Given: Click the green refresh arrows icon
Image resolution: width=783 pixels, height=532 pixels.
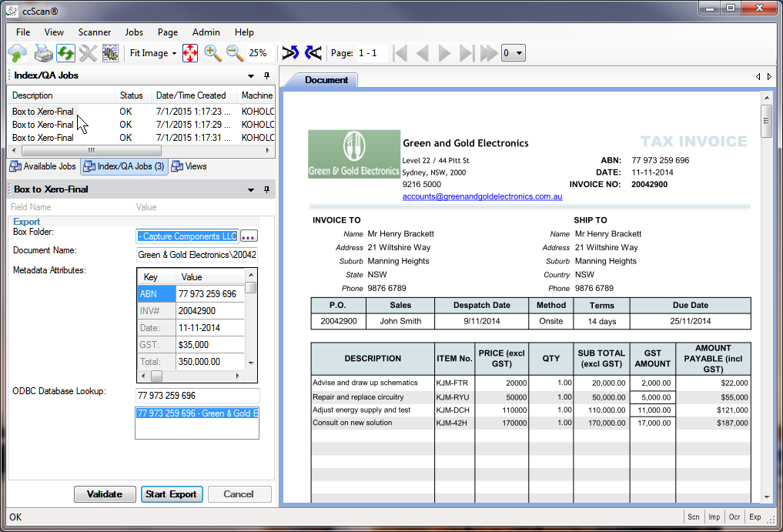Looking at the screenshot, I should [65, 53].
